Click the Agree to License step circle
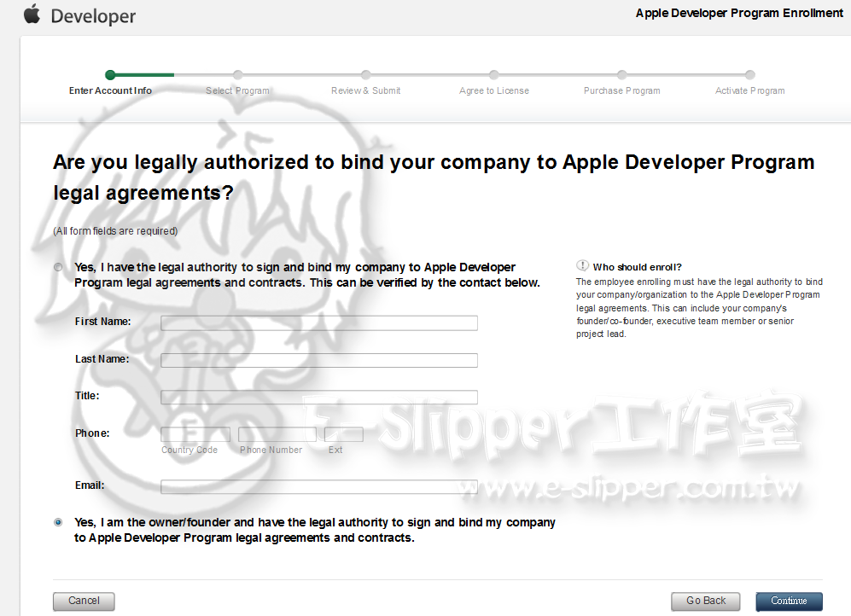Screen dimensions: 851x616 click(493, 75)
